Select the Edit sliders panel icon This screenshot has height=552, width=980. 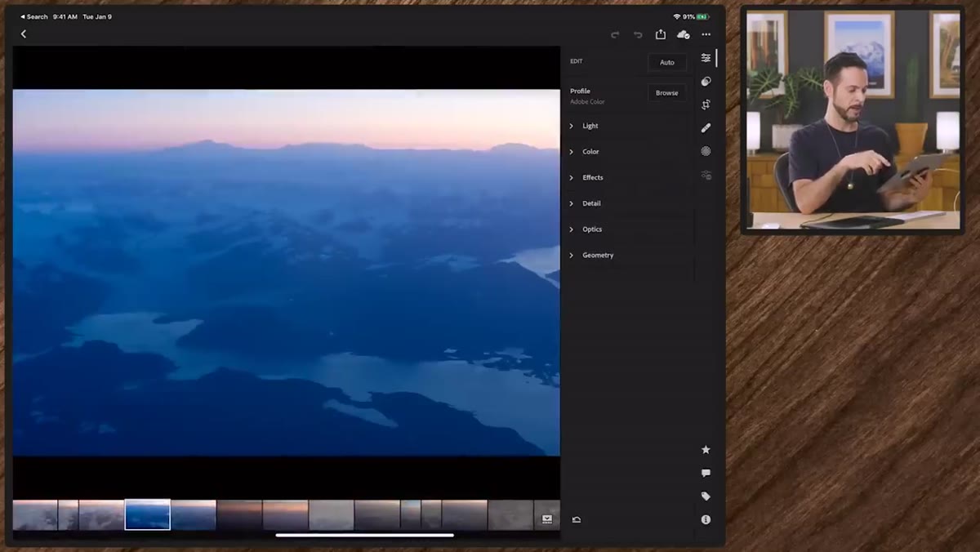coord(706,58)
